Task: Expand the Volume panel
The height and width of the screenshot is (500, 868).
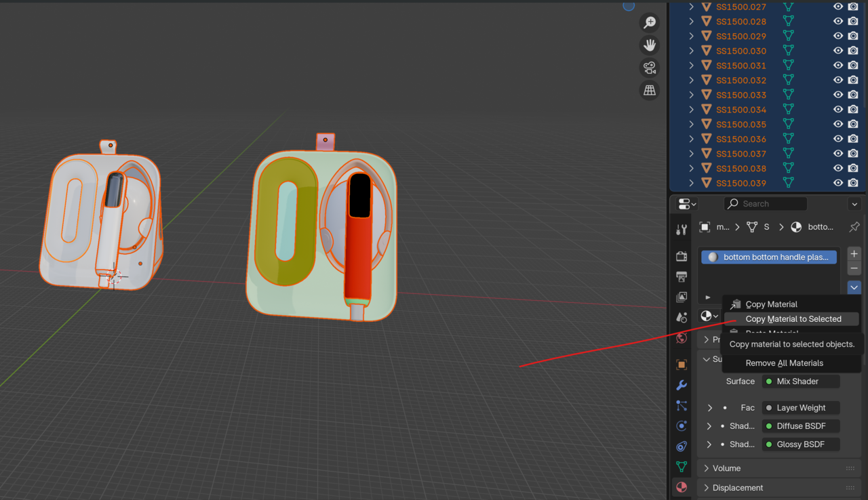Action: 726,468
